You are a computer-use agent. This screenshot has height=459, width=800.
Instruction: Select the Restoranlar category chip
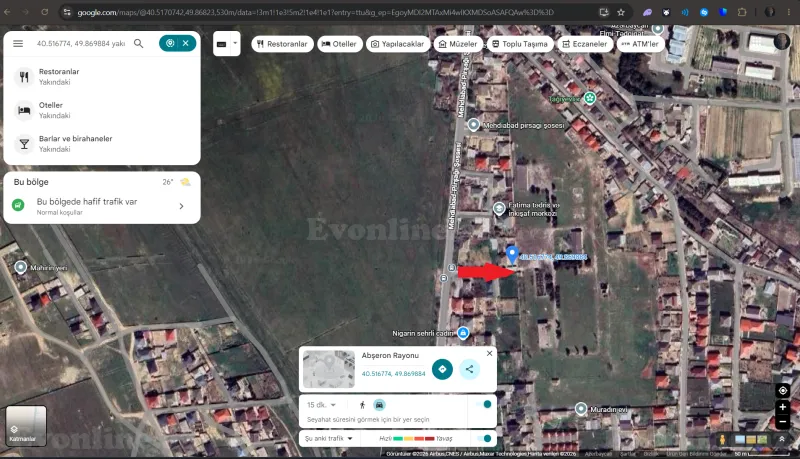282,44
